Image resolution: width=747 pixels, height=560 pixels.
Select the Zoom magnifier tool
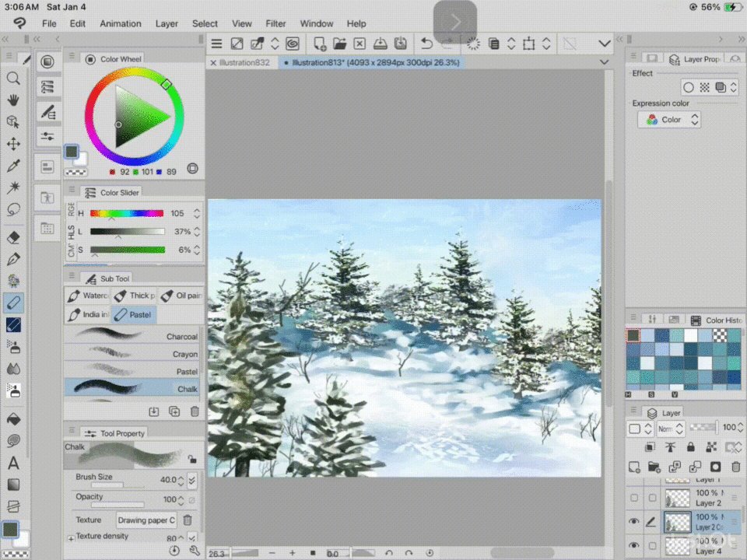(13, 78)
